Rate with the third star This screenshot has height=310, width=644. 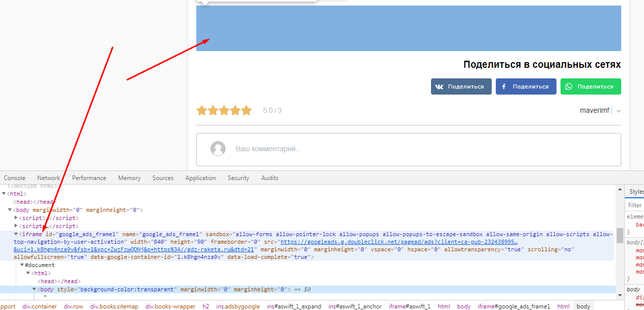(x=224, y=110)
